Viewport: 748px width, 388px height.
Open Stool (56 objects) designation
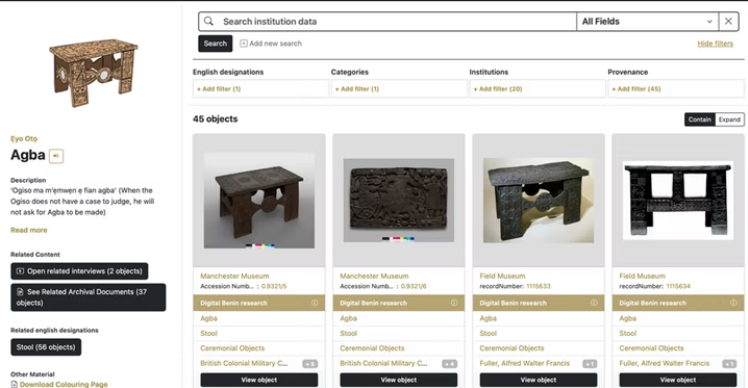(x=46, y=347)
